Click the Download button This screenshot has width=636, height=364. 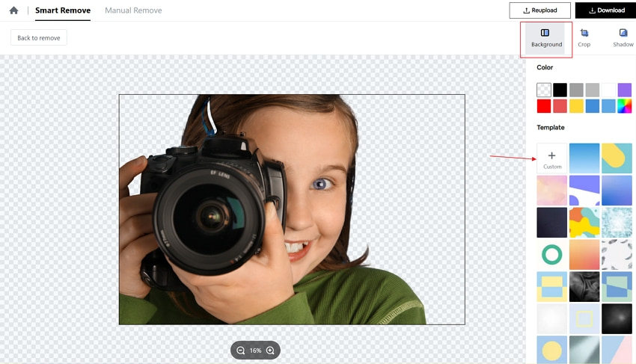pos(606,10)
